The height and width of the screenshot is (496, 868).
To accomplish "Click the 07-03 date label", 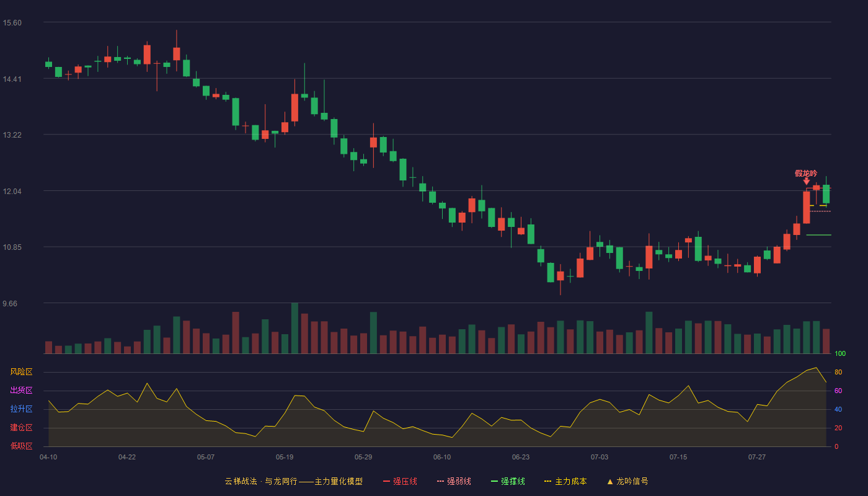I will click(x=600, y=457).
